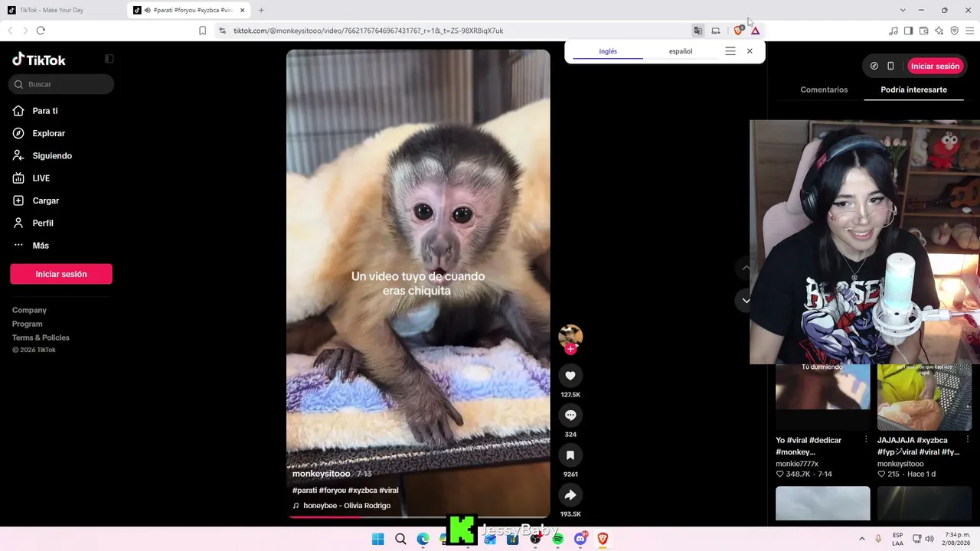Select the español translation tab
The width and height of the screenshot is (980, 551).
click(681, 51)
